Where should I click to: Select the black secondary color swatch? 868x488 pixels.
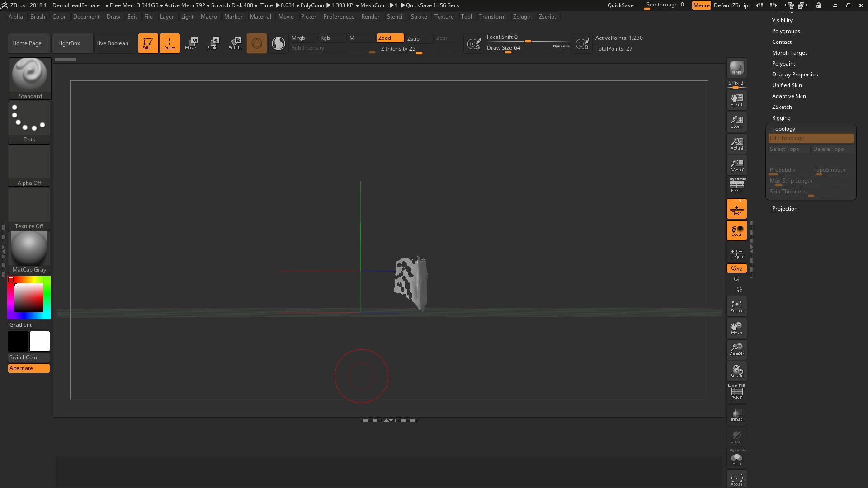[18, 341]
